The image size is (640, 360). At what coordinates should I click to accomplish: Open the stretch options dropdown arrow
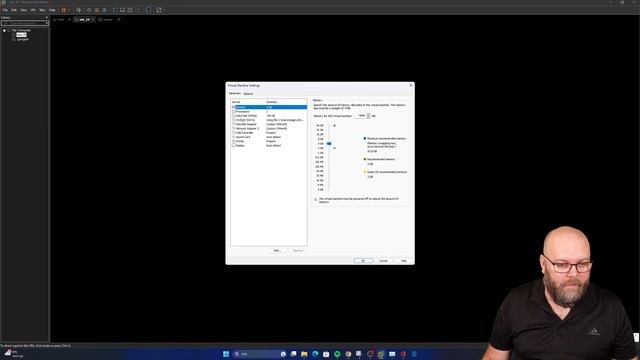[x=164, y=10]
